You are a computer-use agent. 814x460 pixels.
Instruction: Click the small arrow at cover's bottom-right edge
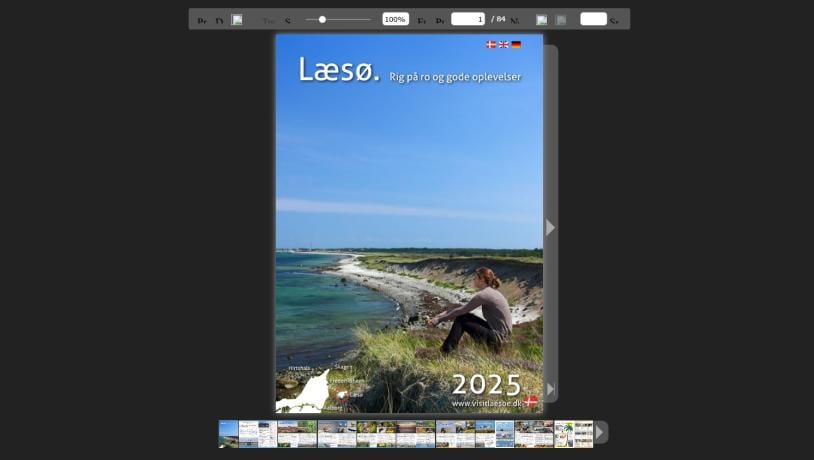[x=550, y=389]
